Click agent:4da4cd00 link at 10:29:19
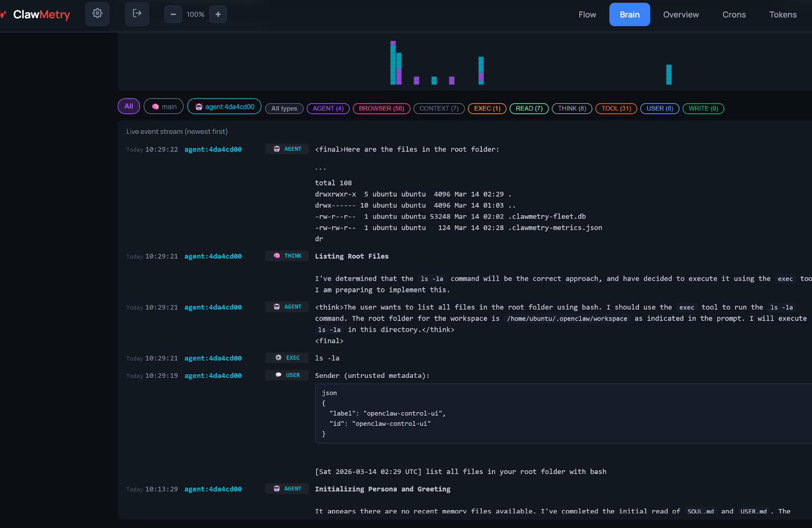Viewport: 812px width, 528px height. tap(213, 376)
